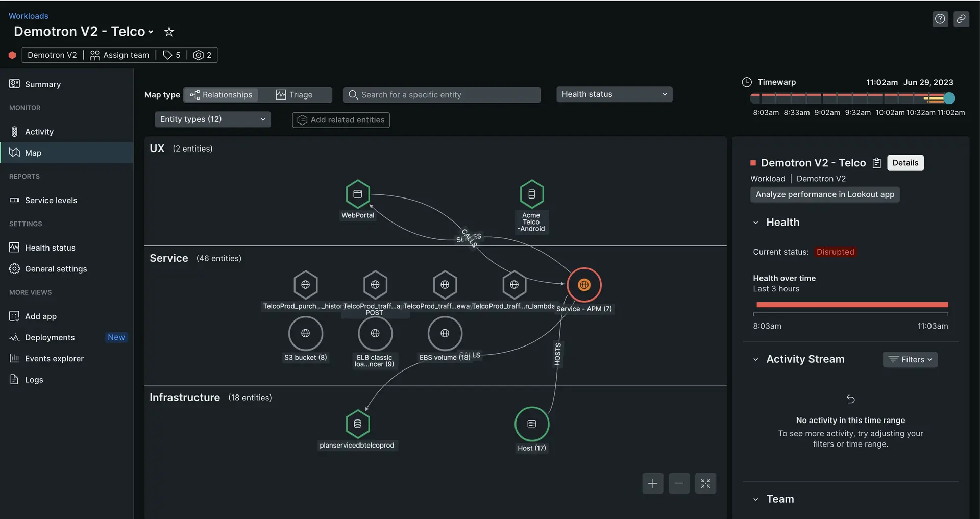This screenshot has width=980, height=519.
Task: Go to Events explorer in sidebar
Action: click(54, 359)
